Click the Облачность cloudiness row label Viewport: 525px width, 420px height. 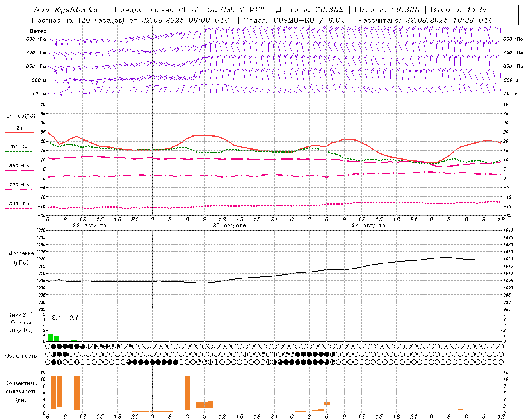(x=21, y=356)
